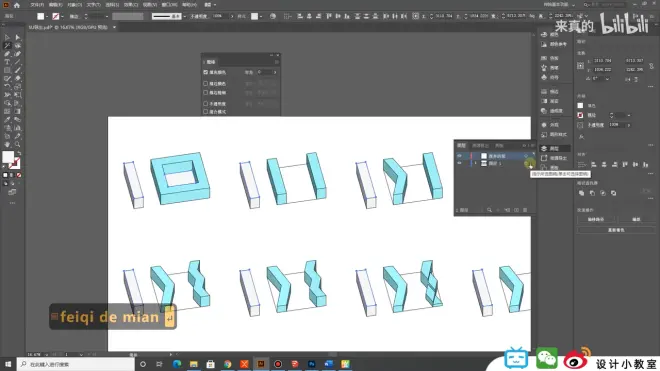Open the 色板 (Swatches) panel icon

tap(544, 58)
